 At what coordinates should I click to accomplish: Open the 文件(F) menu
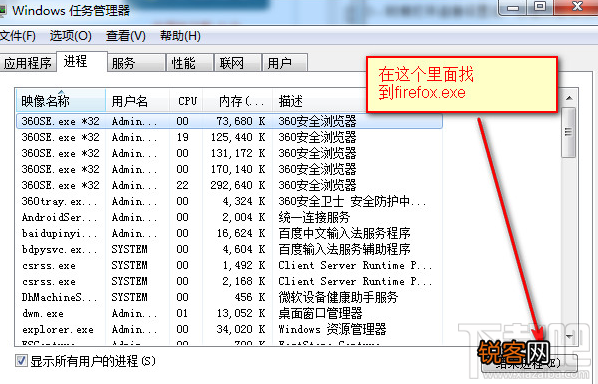tap(18, 36)
